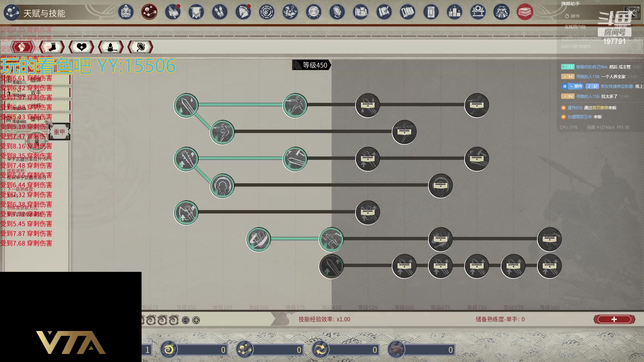Select the 重甲 level 480 category row

point(37,118)
